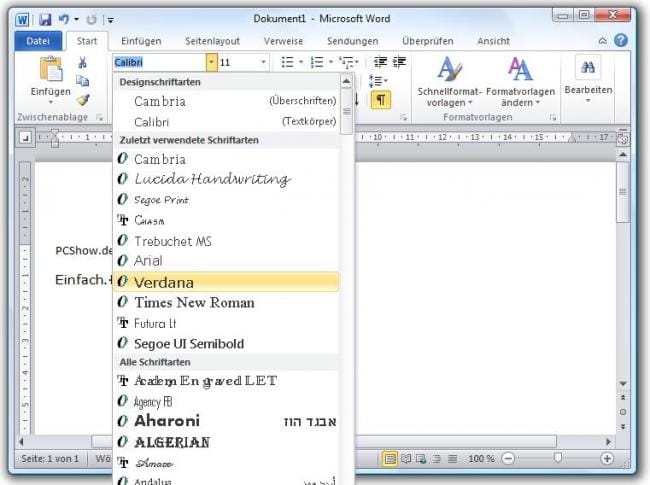Switch to Full Screen Reading view

[406, 458]
